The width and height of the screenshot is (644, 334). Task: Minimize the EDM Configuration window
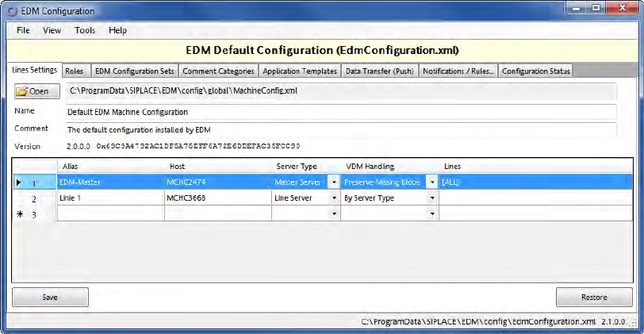coord(576,8)
